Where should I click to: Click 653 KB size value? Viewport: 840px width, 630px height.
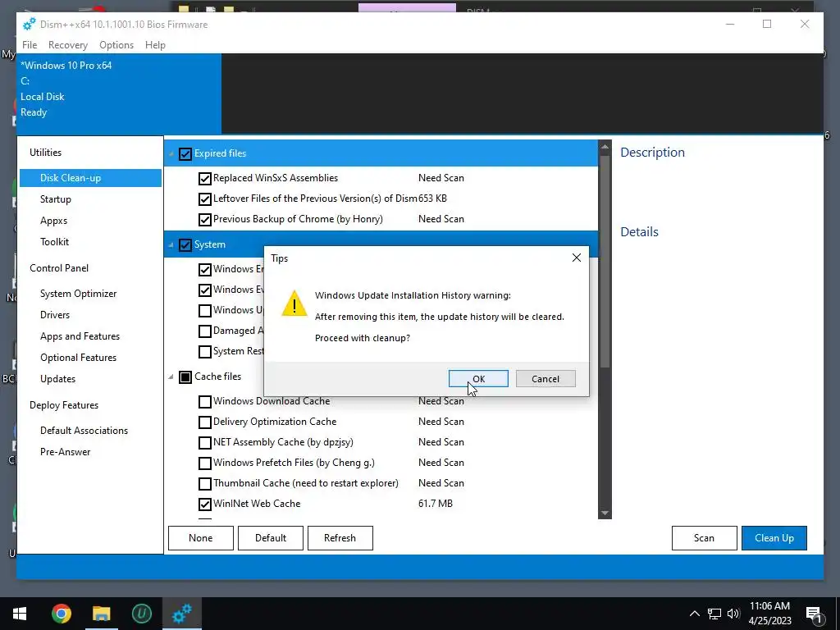432,199
